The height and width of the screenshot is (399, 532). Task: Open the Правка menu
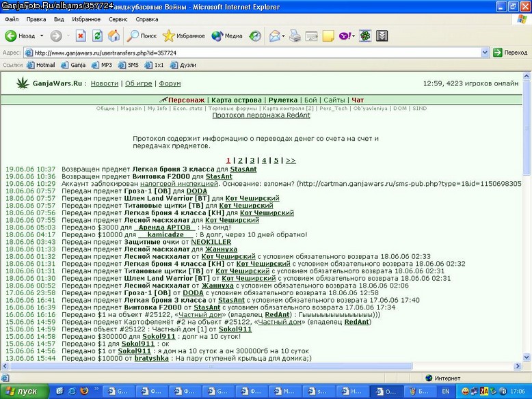click(36, 19)
